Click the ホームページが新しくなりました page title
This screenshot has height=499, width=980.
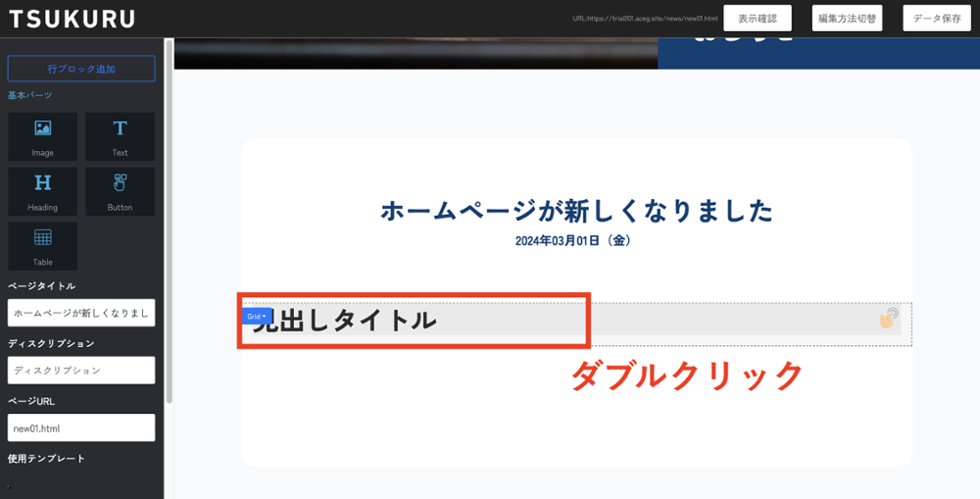(x=576, y=211)
